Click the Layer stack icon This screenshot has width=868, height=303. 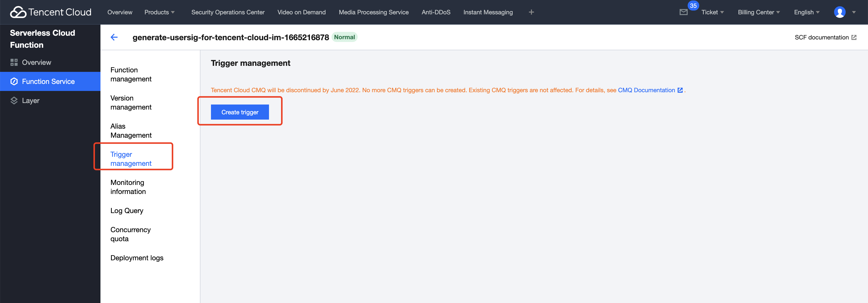(x=14, y=100)
